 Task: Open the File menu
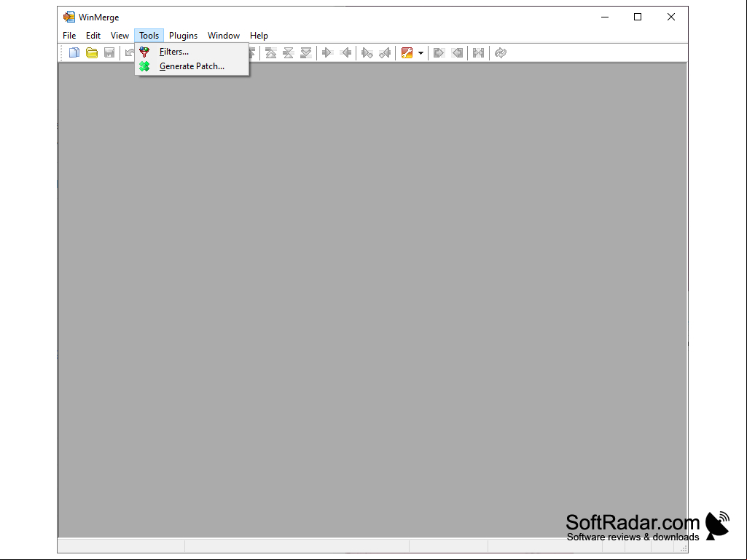[69, 36]
